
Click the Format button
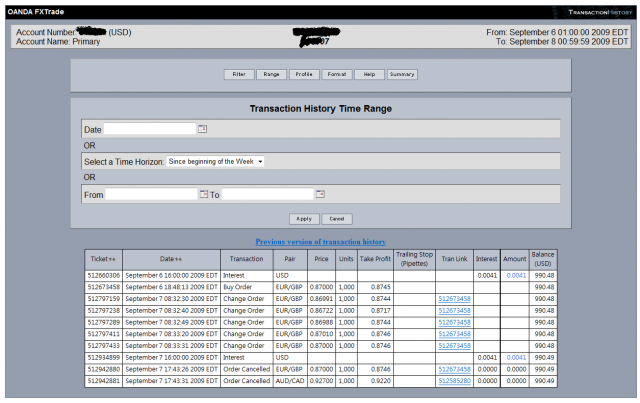(x=337, y=74)
